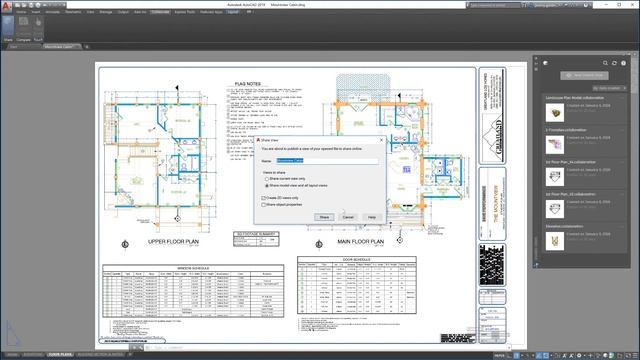Cancel the Share View dialog
The width and height of the screenshot is (640, 360).
tap(348, 217)
